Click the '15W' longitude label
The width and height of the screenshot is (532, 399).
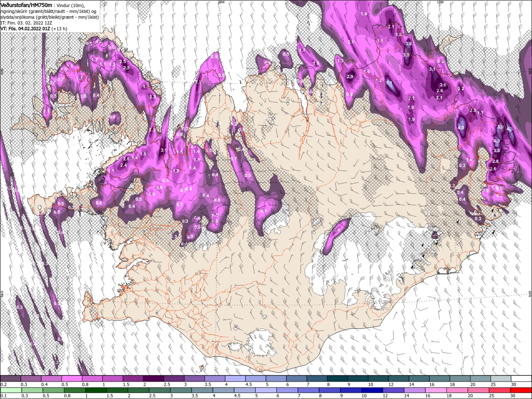click(441, 2)
